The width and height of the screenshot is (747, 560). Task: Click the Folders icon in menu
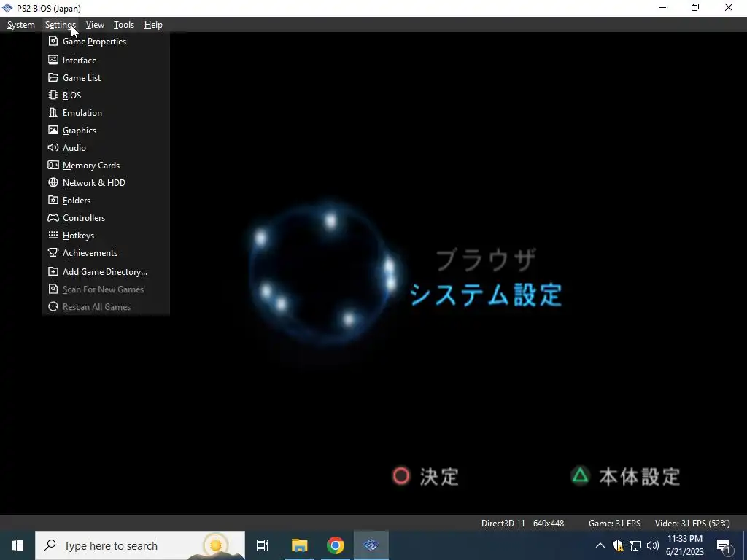tap(53, 200)
